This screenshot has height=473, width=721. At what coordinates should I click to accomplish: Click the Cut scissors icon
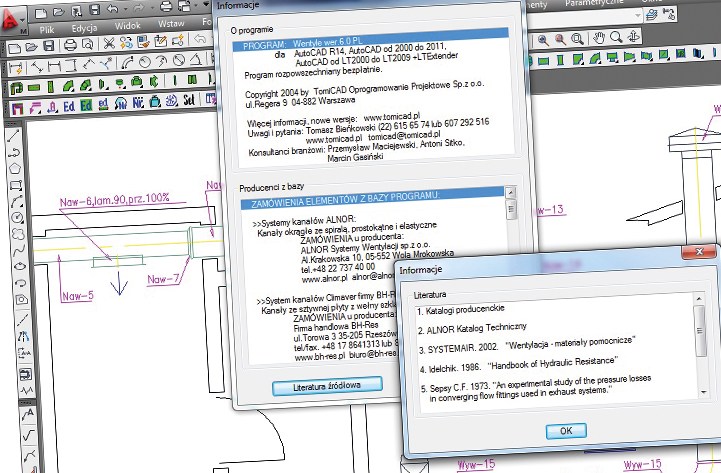pos(109,43)
